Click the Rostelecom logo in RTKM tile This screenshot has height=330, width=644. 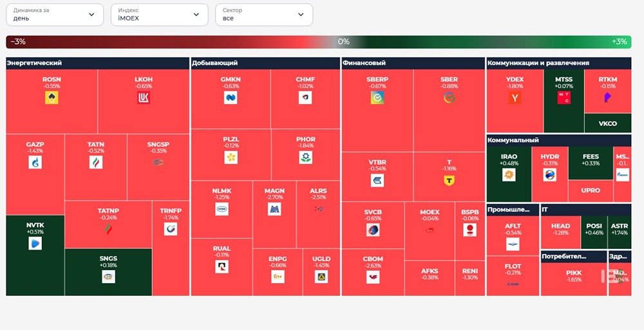607,97
